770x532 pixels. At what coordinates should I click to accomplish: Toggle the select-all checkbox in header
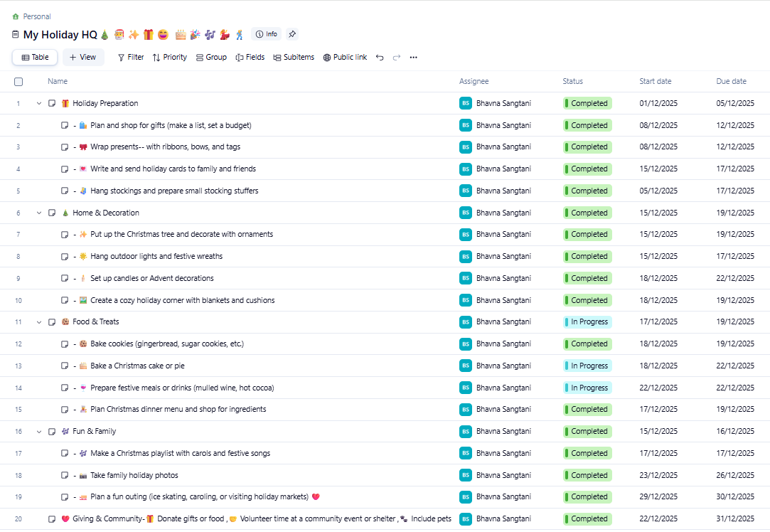coord(18,82)
